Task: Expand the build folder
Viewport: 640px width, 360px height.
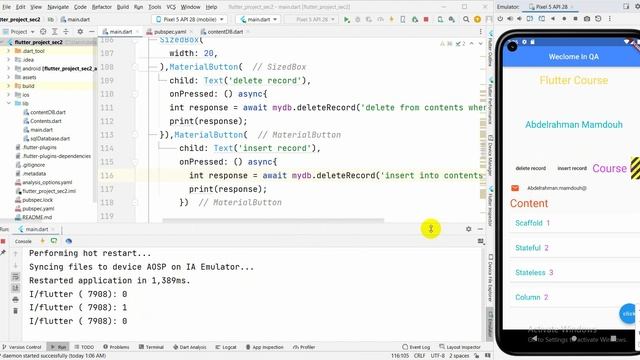Action: [8, 86]
